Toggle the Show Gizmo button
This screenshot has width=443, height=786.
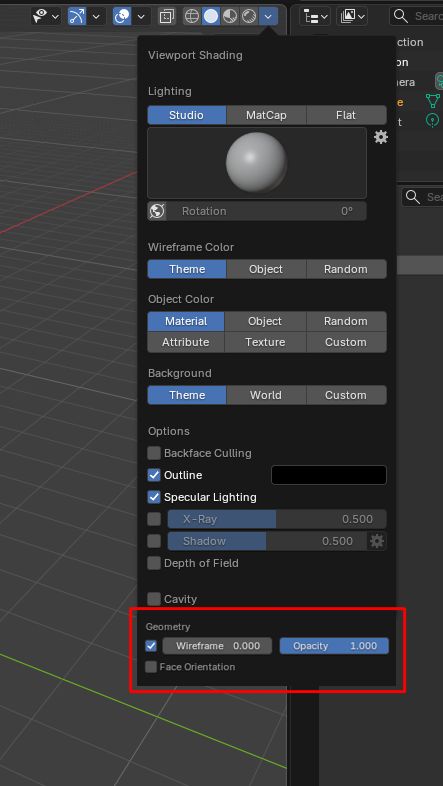pyautogui.click(x=77, y=17)
